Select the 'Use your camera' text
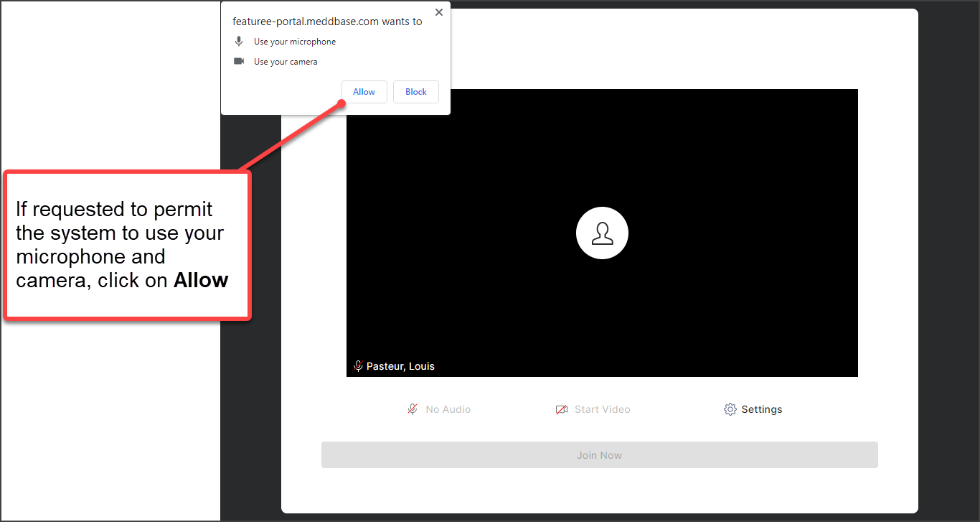The width and height of the screenshot is (980, 522). tap(286, 62)
